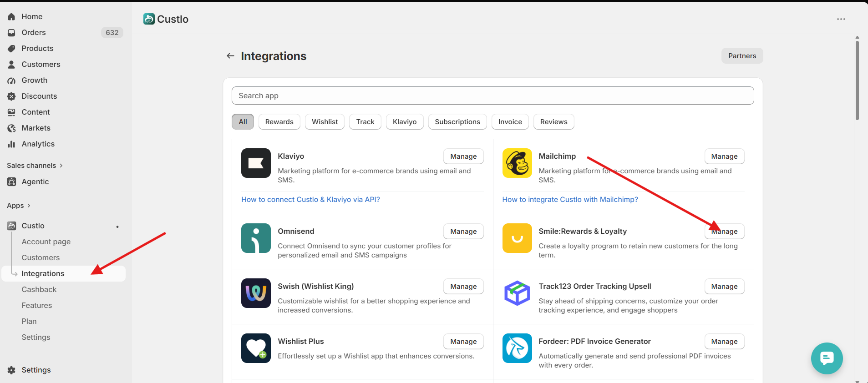
Task: Click the 'Wishlist Plus' title text
Action: coord(301,342)
